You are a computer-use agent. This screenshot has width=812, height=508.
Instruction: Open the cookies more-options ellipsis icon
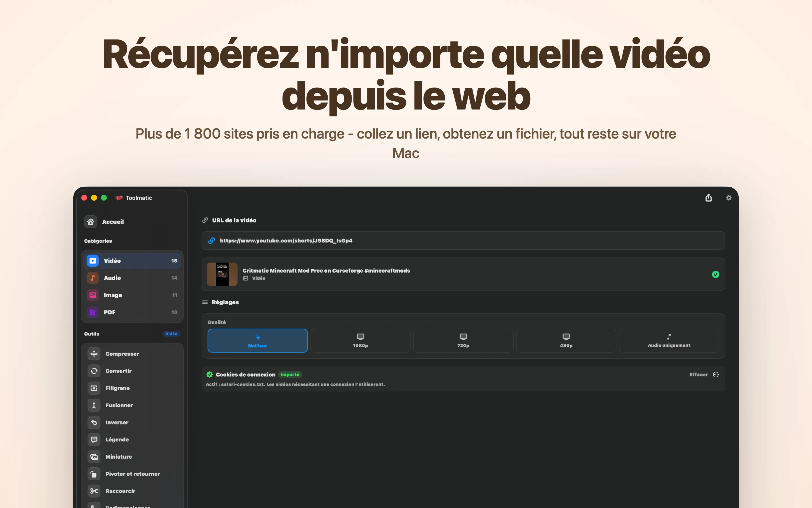click(x=716, y=375)
